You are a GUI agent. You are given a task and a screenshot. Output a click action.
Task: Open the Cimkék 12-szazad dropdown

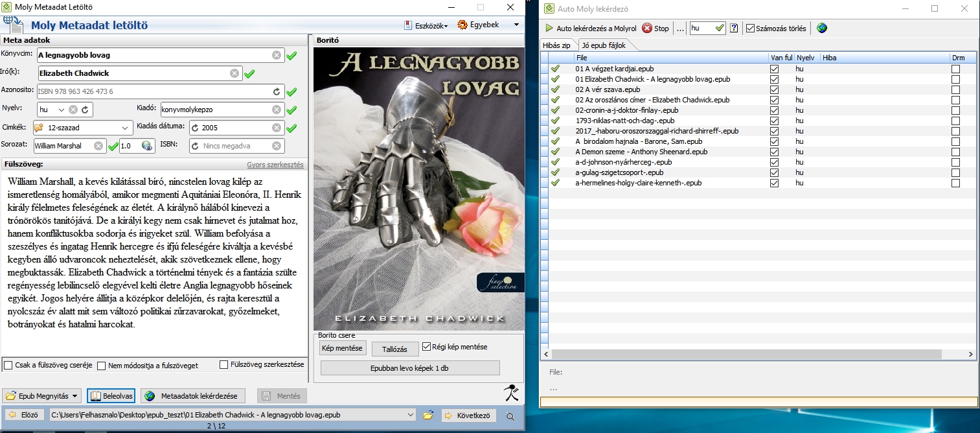125,128
